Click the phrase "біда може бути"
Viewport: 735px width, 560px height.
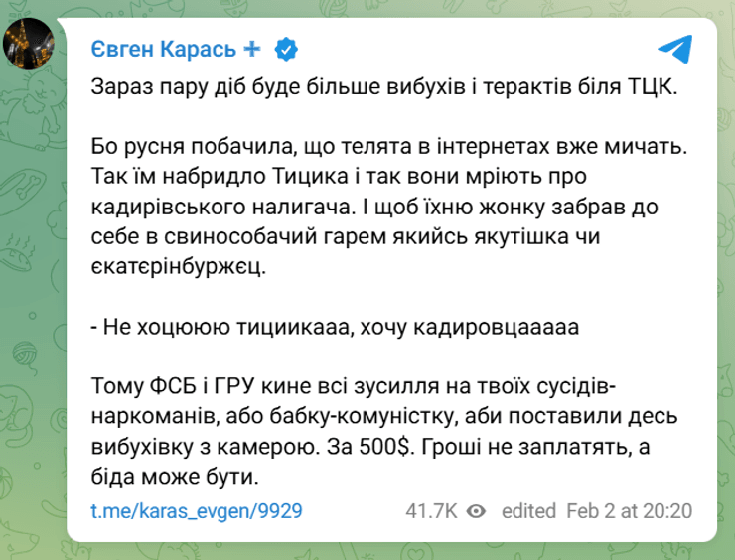click(x=173, y=477)
